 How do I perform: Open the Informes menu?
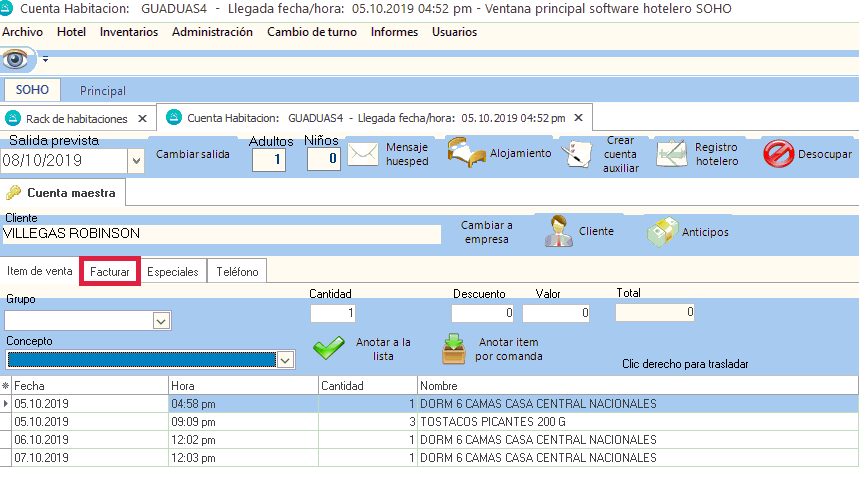tap(394, 32)
